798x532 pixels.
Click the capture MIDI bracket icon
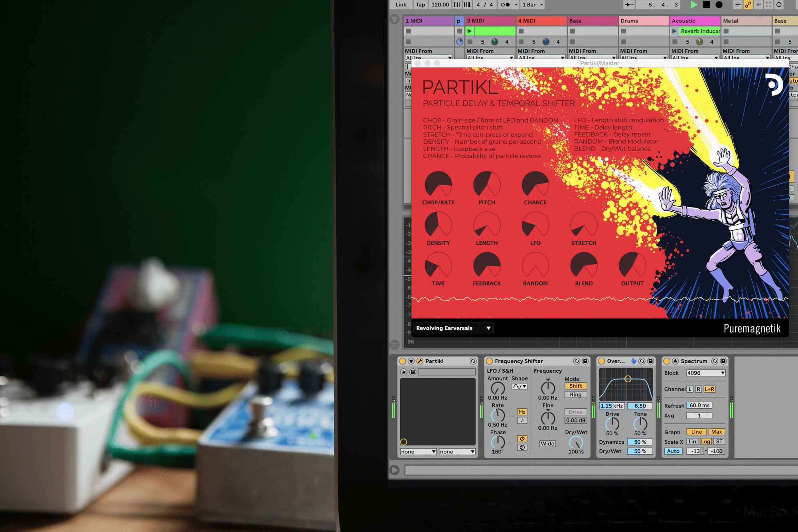click(x=768, y=5)
